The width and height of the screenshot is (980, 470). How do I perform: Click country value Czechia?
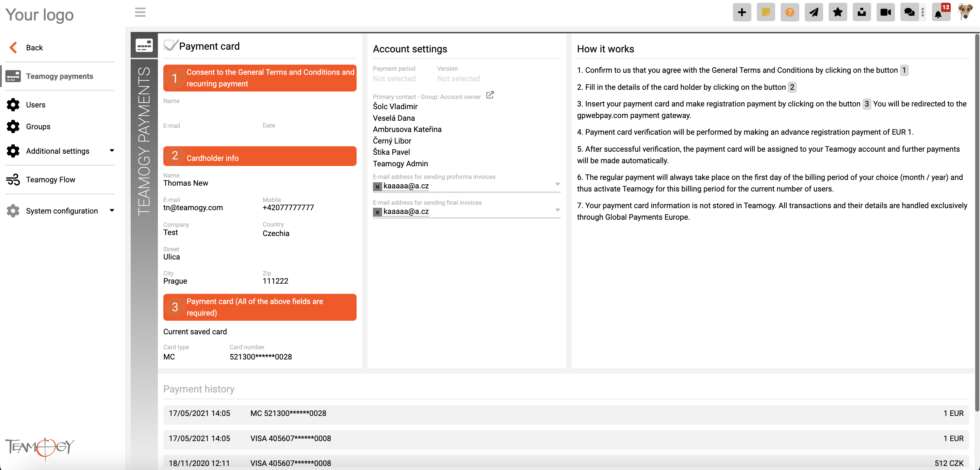[276, 233]
